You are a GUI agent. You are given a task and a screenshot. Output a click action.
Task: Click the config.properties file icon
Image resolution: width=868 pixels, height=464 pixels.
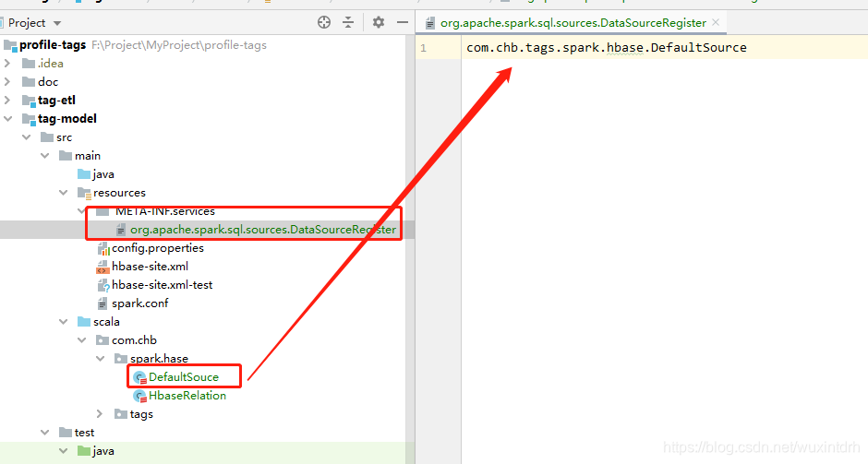[x=103, y=248]
